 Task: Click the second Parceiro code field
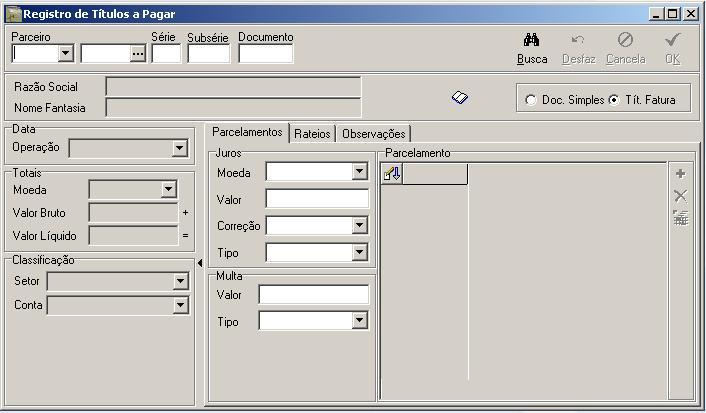(x=106, y=54)
